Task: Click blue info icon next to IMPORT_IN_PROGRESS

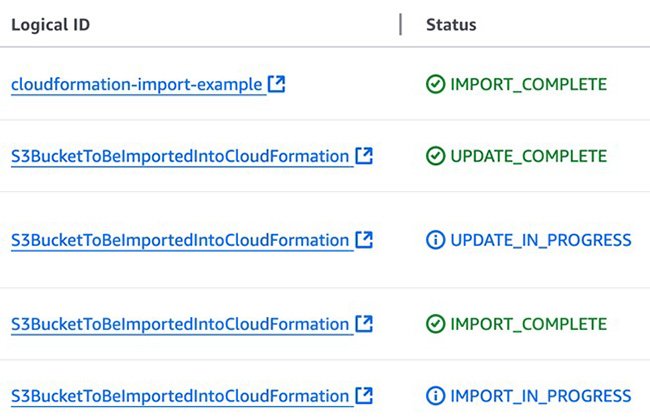Action: point(435,396)
